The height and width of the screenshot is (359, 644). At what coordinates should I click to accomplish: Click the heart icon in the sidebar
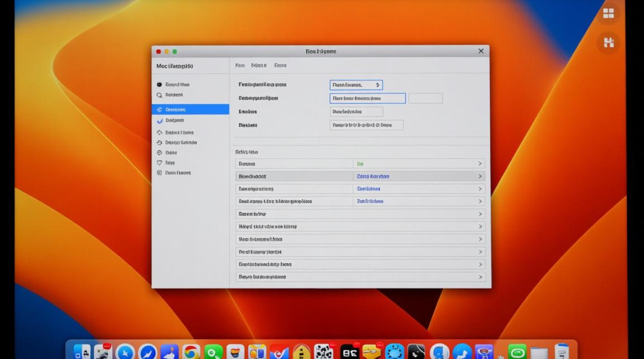pyautogui.click(x=160, y=163)
